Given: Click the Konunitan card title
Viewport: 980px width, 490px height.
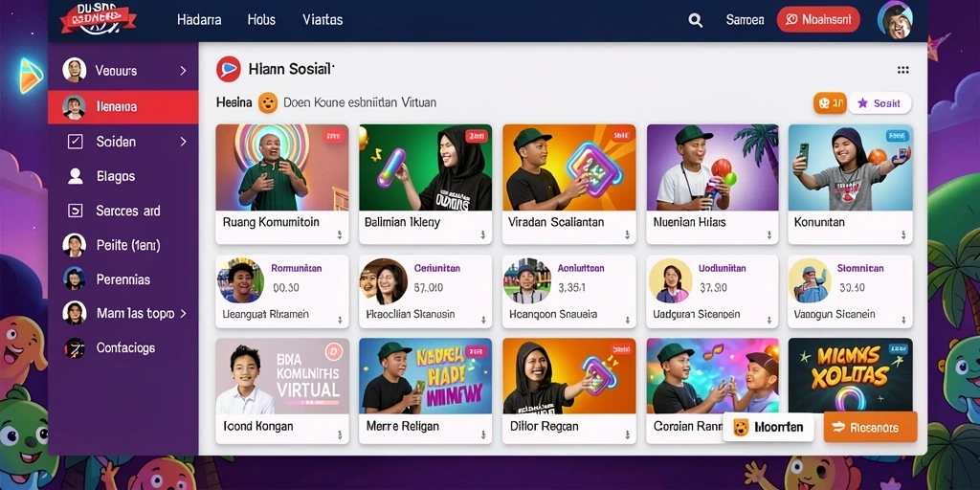Looking at the screenshot, I should 819,222.
